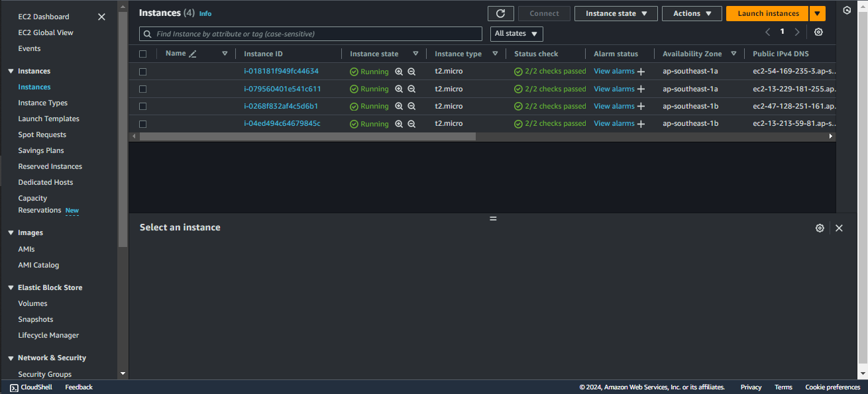868x394 pixels.
Task: Zoom in filter for instance i-04ed494c64679845c
Action: tap(399, 124)
